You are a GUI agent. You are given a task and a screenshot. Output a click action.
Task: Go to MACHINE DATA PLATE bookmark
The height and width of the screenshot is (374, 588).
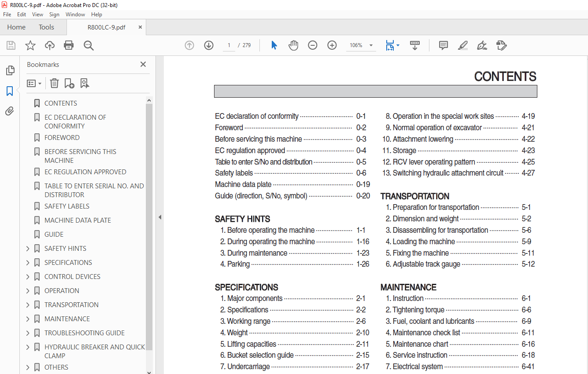[78, 220]
